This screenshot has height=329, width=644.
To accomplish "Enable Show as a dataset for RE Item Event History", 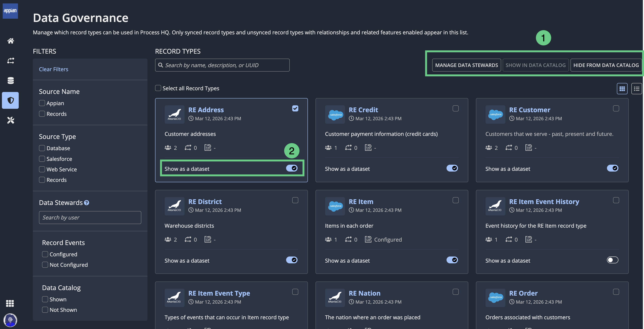I will (612, 260).
